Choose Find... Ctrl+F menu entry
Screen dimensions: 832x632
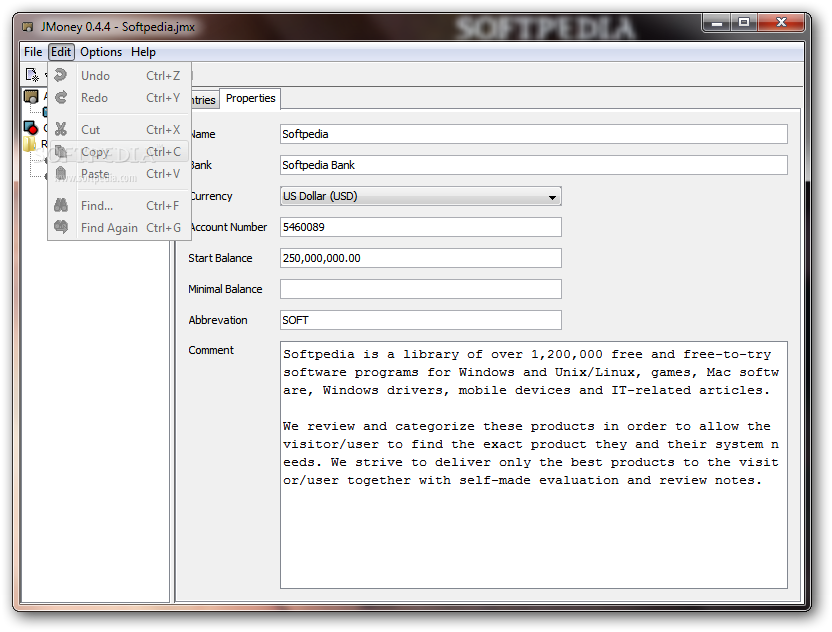119,205
